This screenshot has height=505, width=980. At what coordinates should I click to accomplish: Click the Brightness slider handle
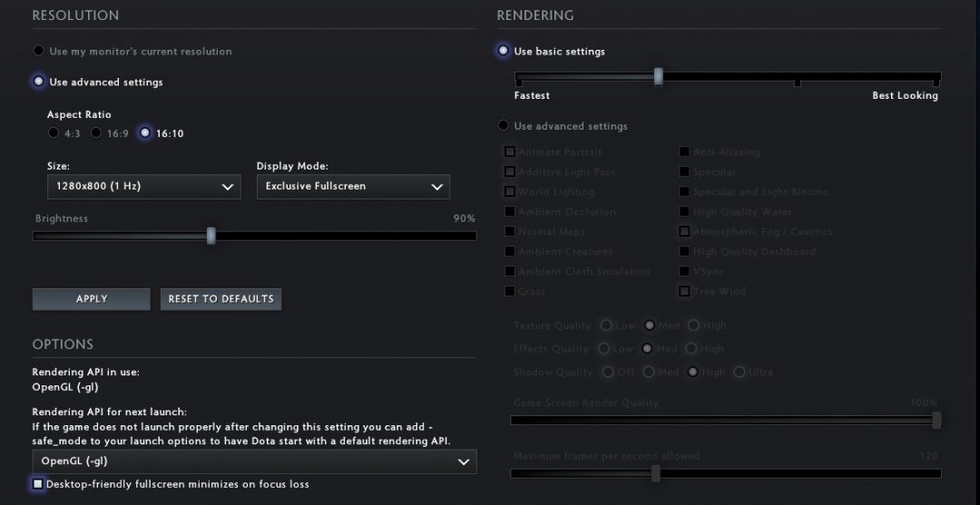click(211, 236)
